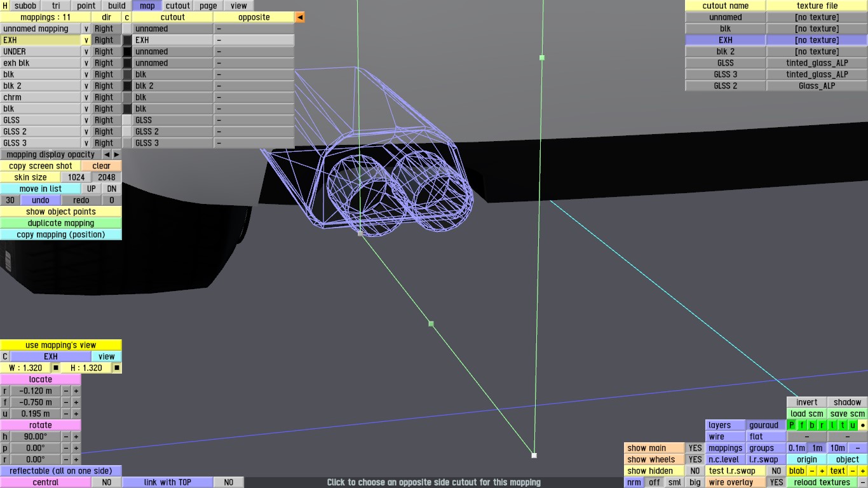The height and width of the screenshot is (488, 868).
Task: Switch to the subob tab
Action: [x=25, y=6]
